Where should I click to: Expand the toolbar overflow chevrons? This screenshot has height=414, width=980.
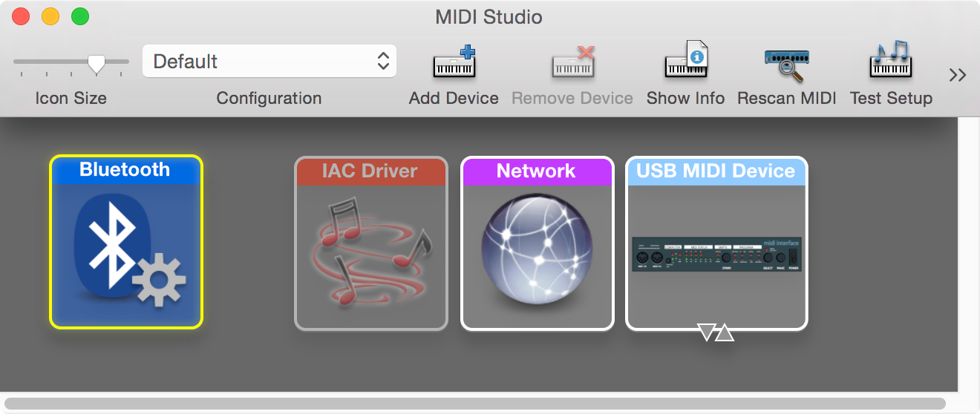958,75
